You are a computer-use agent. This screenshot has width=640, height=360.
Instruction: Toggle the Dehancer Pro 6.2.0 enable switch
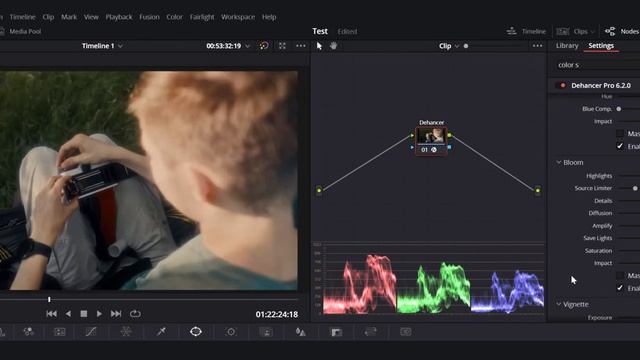tap(561, 85)
